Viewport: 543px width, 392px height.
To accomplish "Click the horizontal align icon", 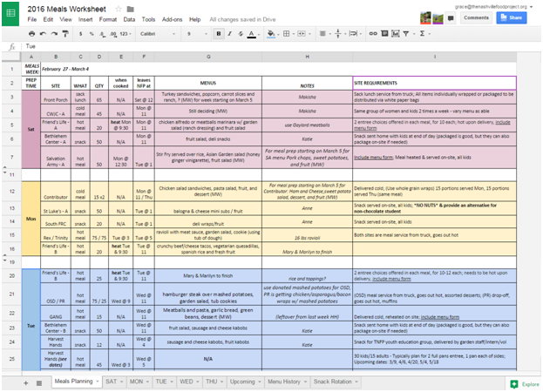I will click(x=322, y=34).
